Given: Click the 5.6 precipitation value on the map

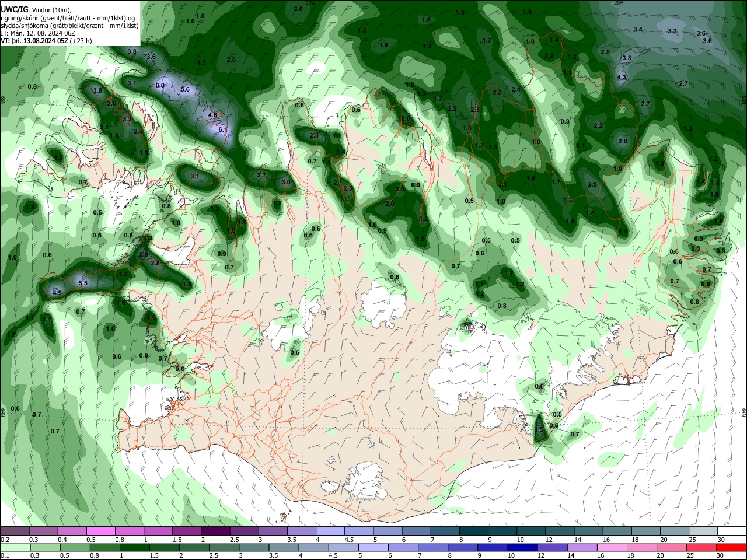Looking at the screenshot, I should pyautogui.click(x=186, y=89).
